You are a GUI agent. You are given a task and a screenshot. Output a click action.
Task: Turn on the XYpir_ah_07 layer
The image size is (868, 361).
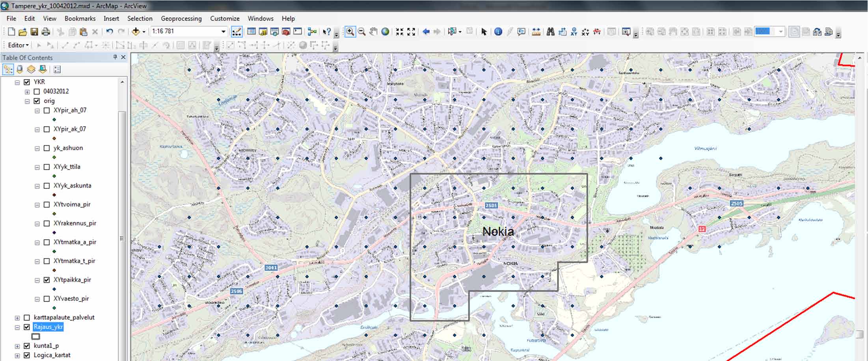pyautogui.click(x=47, y=110)
